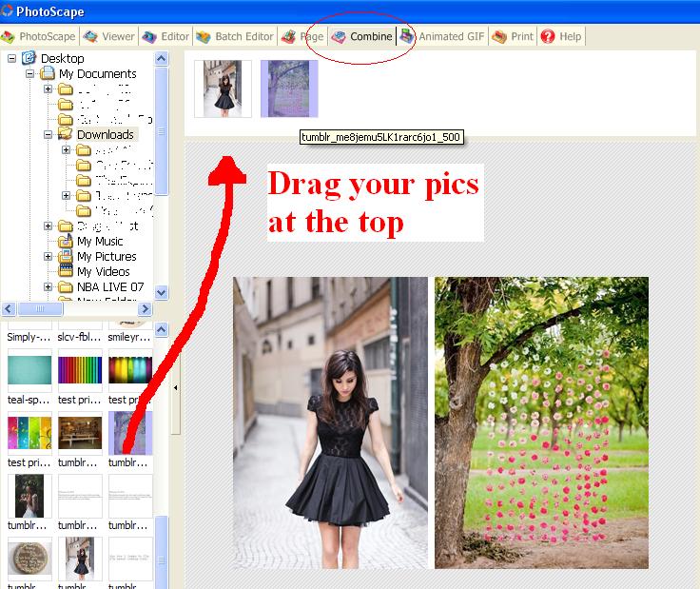
Task: Click the slcv-fbl... file label
Action: point(79,337)
